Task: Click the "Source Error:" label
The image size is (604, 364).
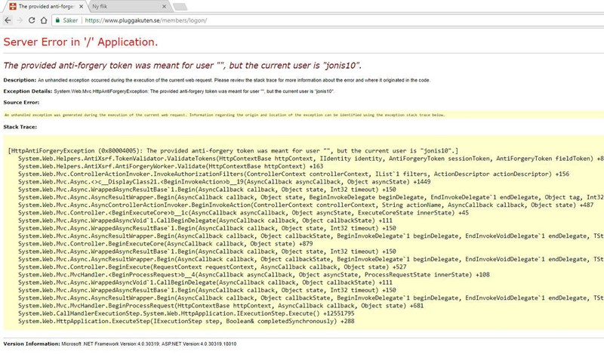Action: point(21,102)
